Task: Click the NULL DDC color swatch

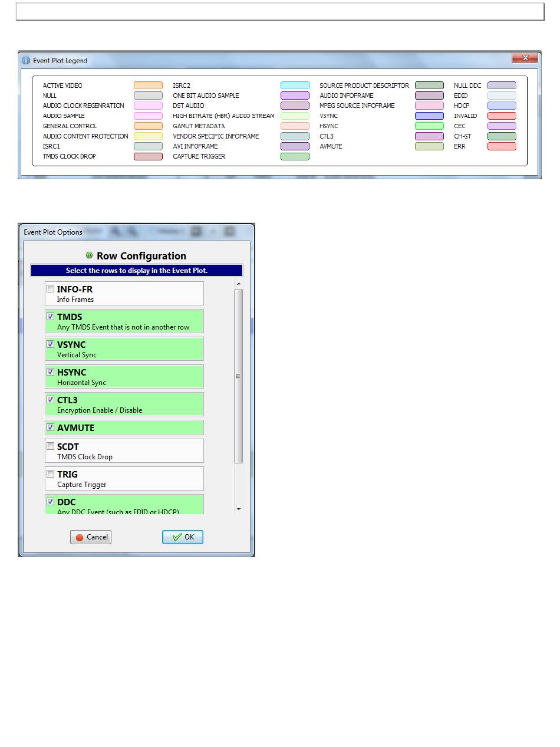Action: pos(502,85)
